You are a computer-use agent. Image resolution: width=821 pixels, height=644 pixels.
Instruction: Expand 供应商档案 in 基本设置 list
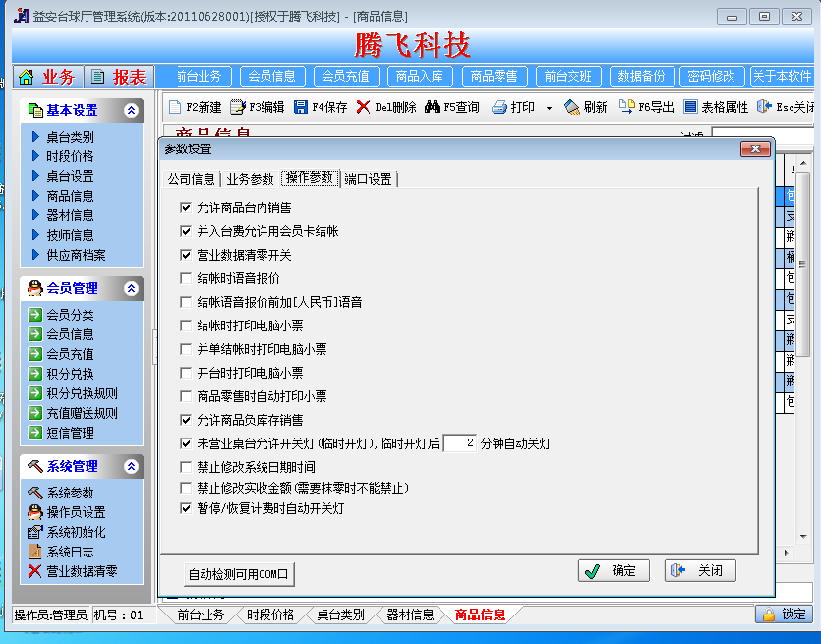(x=69, y=255)
